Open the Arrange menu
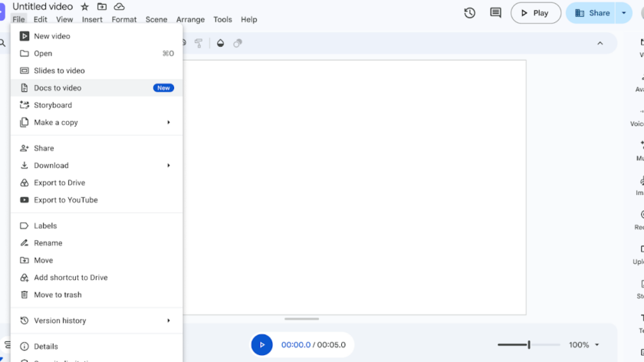The height and width of the screenshot is (362, 644). pyautogui.click(x=190, y=19)
